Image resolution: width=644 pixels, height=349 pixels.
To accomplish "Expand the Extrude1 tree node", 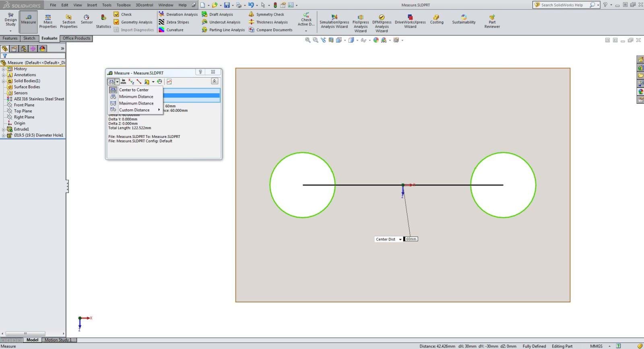I will pyautogui.click(x=4, y=129).
